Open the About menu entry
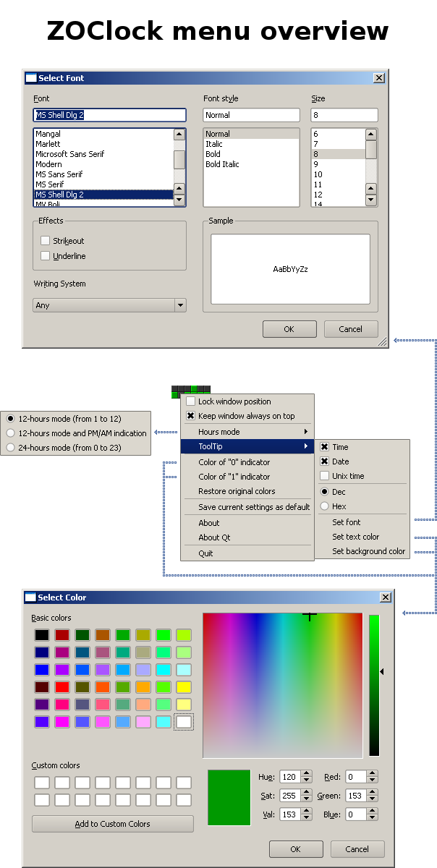The height and width of the screenshot is (868, 437). 247,523
